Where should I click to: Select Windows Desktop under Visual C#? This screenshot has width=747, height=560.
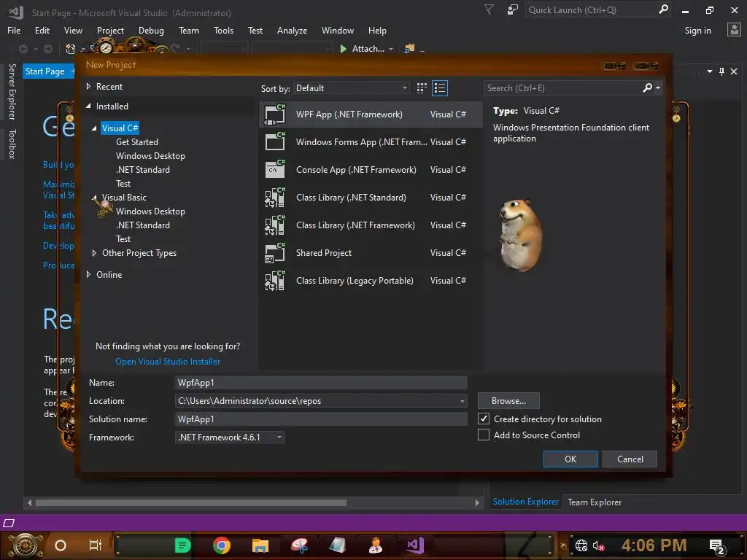click(150, 156)
